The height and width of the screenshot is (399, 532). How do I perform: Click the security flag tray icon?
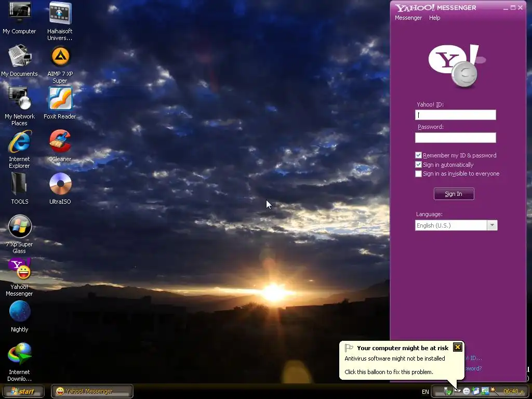[457, 391]
